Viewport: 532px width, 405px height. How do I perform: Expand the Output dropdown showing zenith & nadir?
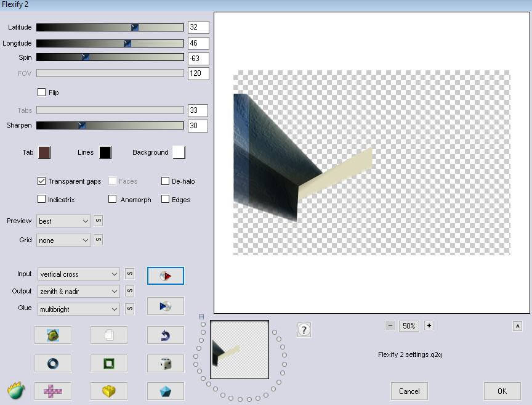click(78, 292)
